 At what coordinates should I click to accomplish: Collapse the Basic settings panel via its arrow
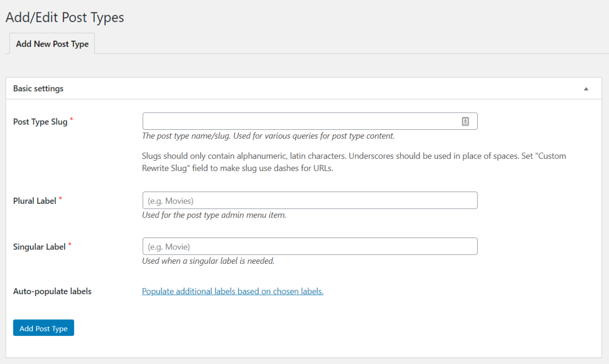(x=586, y=88)
